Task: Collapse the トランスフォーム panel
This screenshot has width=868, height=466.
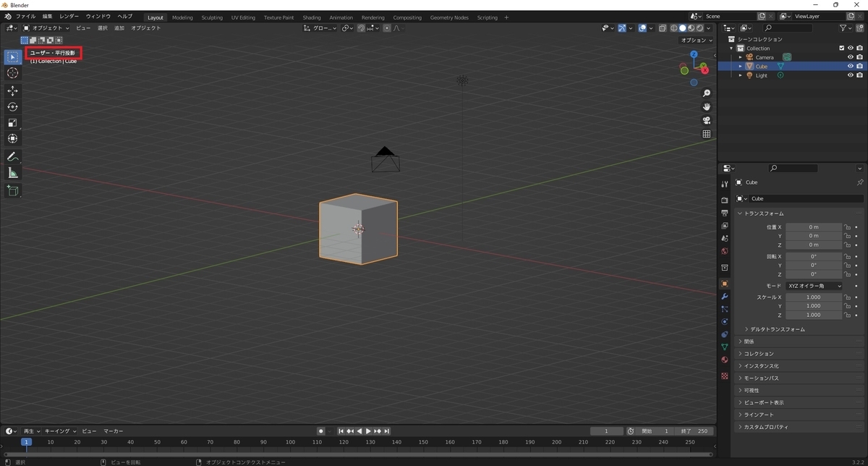Action: tap(799, 213)
